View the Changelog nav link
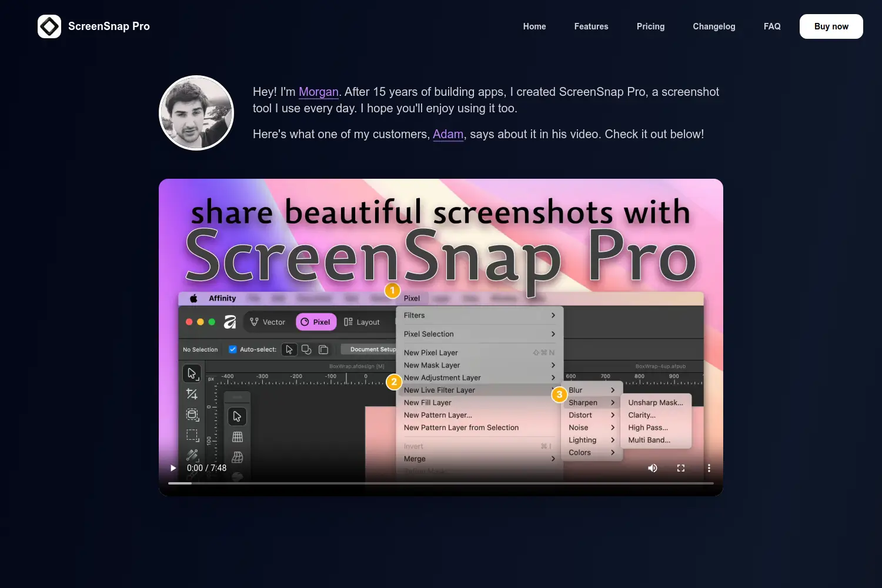Image resolution: width=882 pixels, height=588 pixels. [x=714, y=26]
